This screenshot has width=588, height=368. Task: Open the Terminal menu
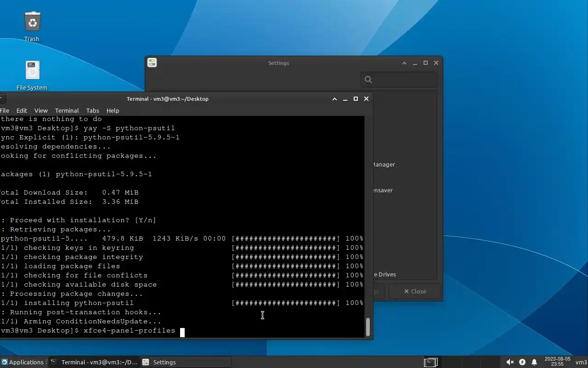tap(67, 110)
